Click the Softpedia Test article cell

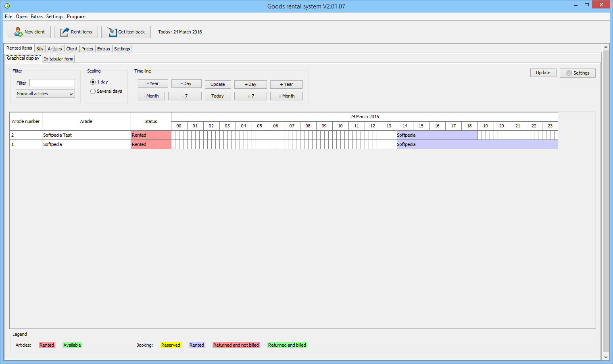[86, 135]
